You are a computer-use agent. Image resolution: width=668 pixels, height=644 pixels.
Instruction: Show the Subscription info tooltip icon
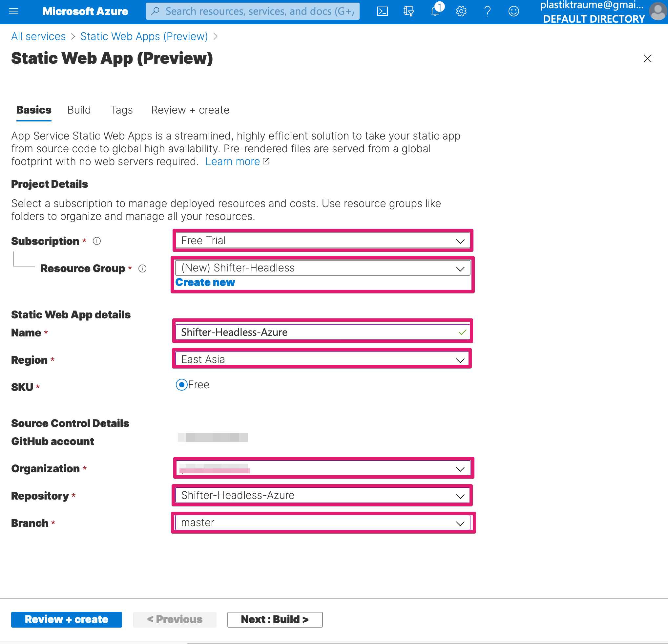[97, 241]
